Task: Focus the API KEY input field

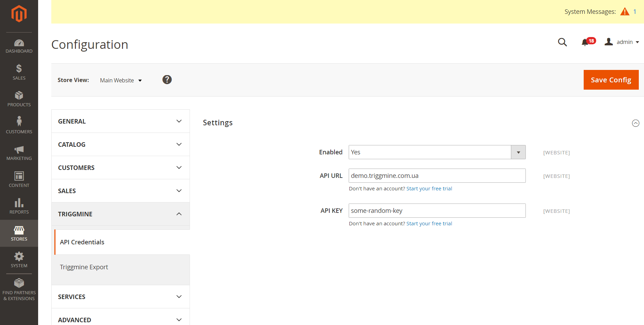Action: point(437,211)
